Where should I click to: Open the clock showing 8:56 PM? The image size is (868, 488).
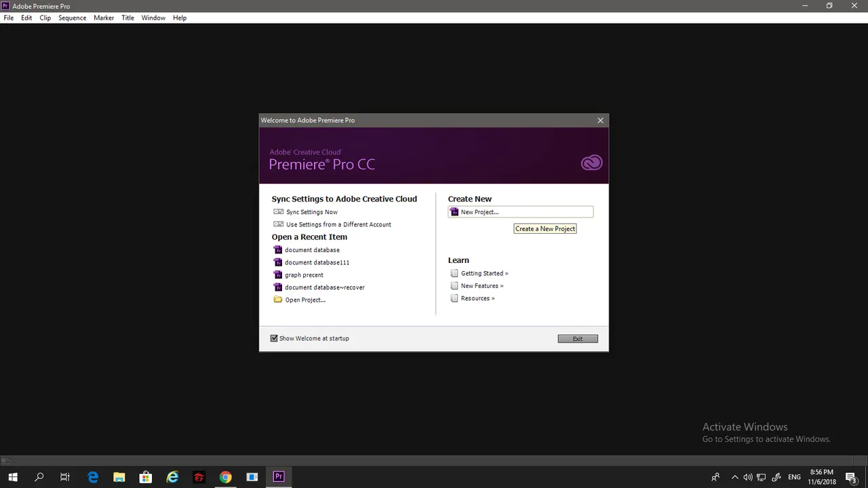pyautogui.click(x=821, y=477)
